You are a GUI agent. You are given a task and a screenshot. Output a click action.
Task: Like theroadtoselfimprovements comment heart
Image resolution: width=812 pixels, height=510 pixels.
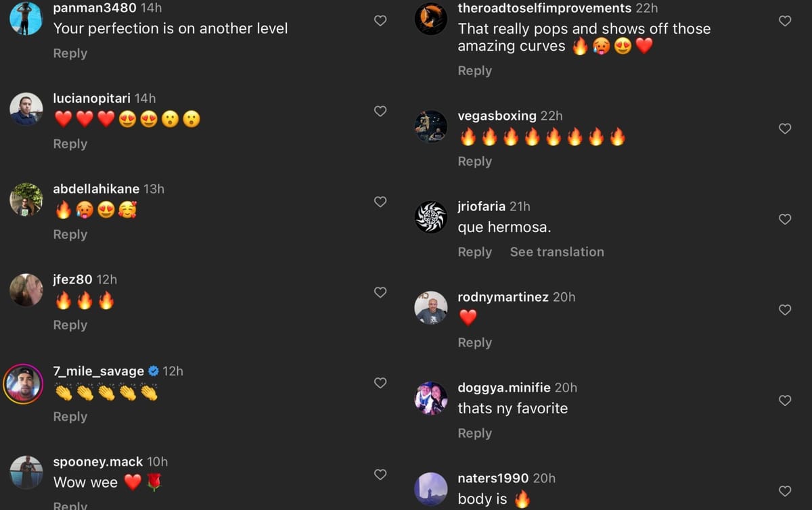785,21
